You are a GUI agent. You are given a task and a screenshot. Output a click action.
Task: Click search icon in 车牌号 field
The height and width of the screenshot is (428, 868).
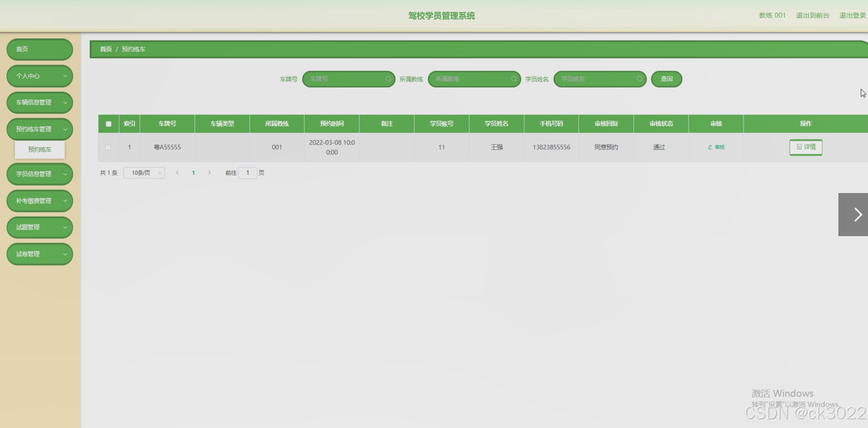(x=388, y=79)
